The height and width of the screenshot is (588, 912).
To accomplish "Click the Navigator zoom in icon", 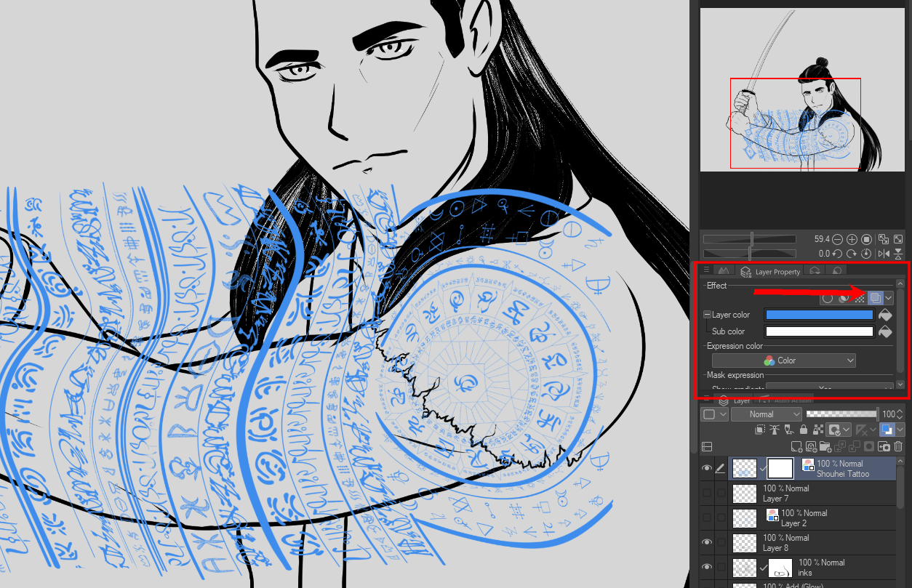I will (x=852, y=239).
